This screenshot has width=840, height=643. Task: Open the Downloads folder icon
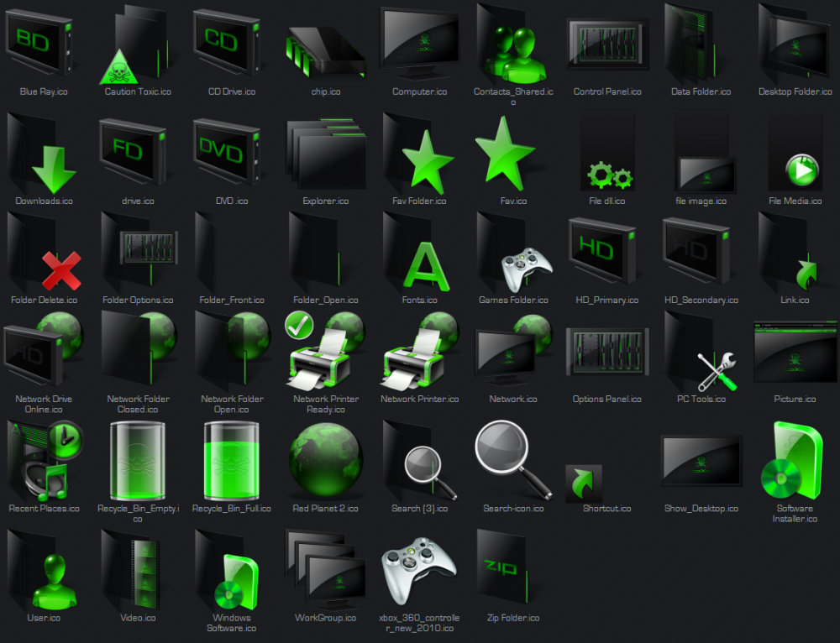[x=42, y=155]
